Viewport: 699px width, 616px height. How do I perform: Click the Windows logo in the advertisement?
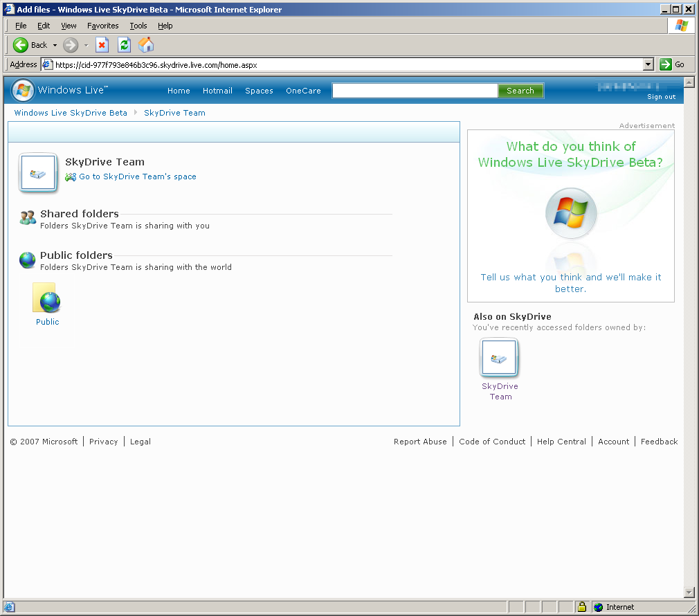(x=571, y=213)
